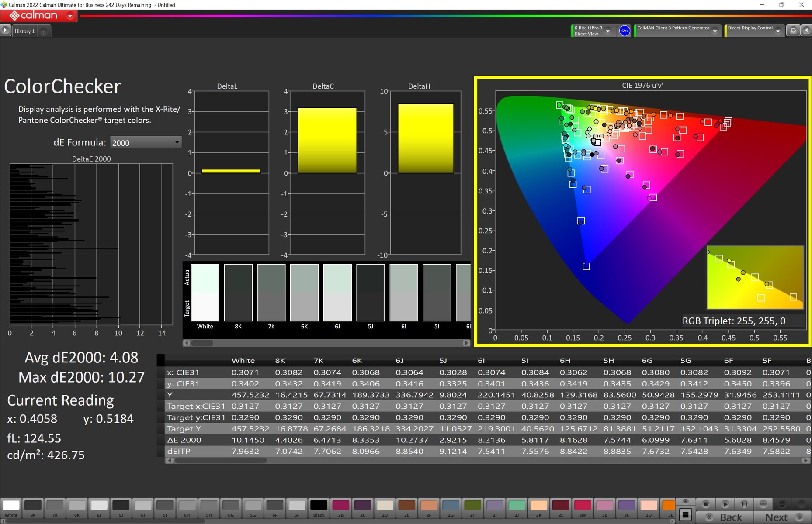The width and height of the screenshot is (812, 524).
Task: Select the 2B magenta color patch
Action: tap(340, 506)
